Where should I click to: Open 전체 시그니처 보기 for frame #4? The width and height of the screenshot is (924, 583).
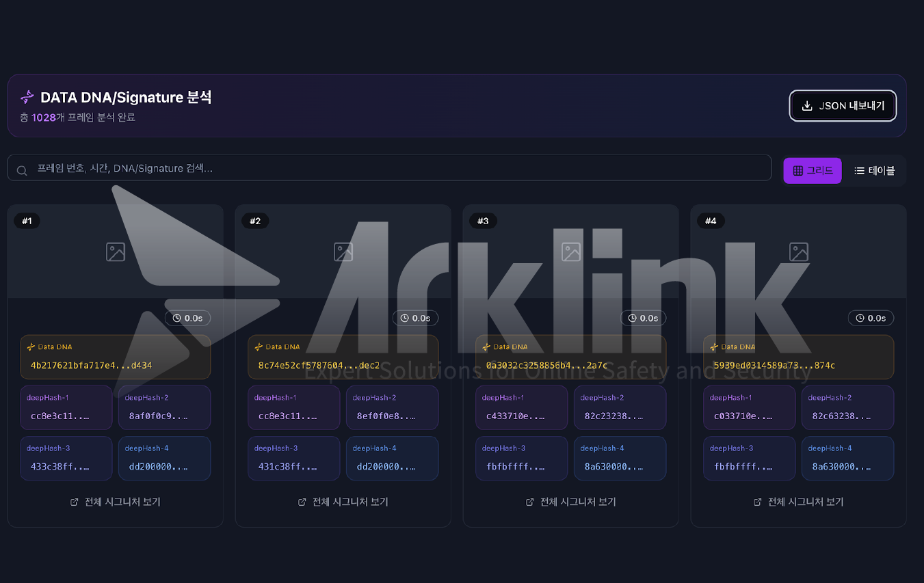[798, 502]
